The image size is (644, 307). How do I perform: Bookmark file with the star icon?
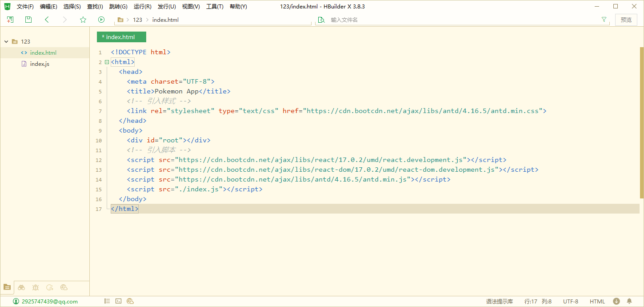pos(83,20)
